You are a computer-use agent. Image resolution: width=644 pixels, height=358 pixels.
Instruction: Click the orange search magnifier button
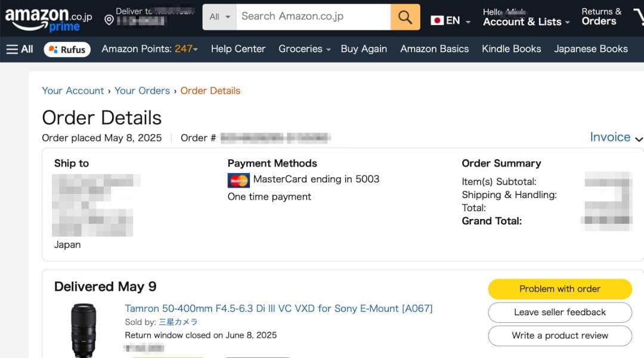405,17
